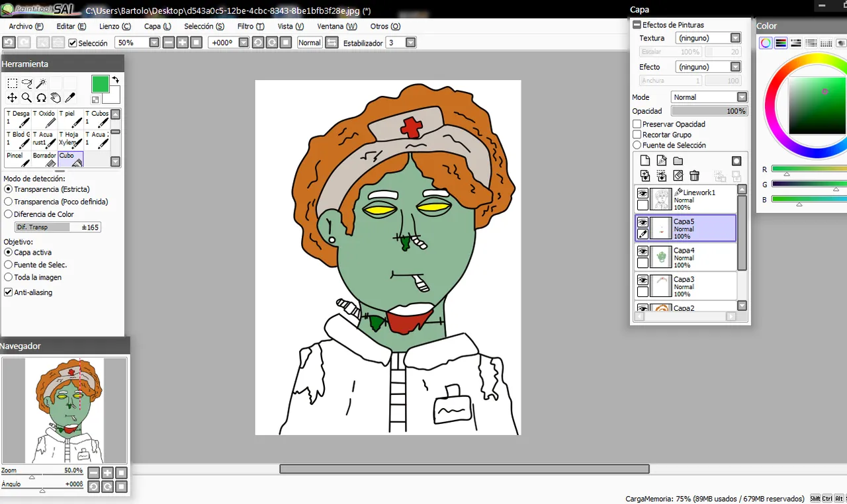The width and height of the screenshot is (847, 504).
Task: Choose the T Oxido brush preset
Action: coord(44,119)
